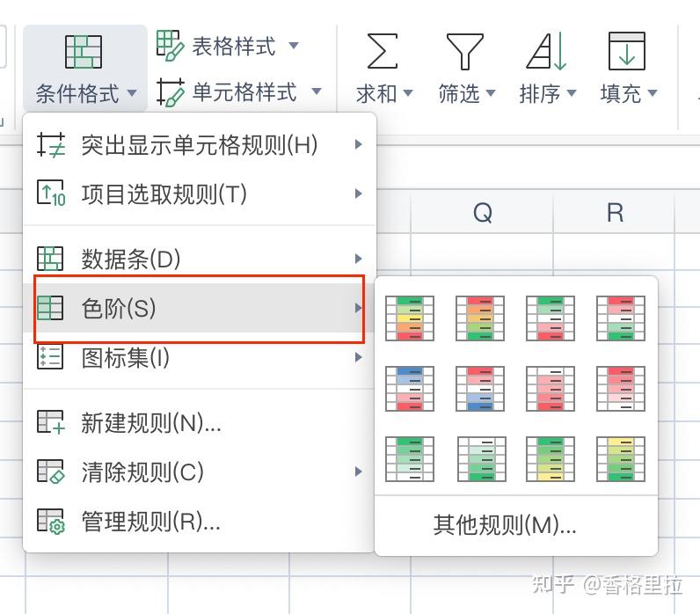Image resolution: width=700 pixels, height=614 pixels.
Task: Click the 筛选 funnel filter icon
Action: (464, 51)
